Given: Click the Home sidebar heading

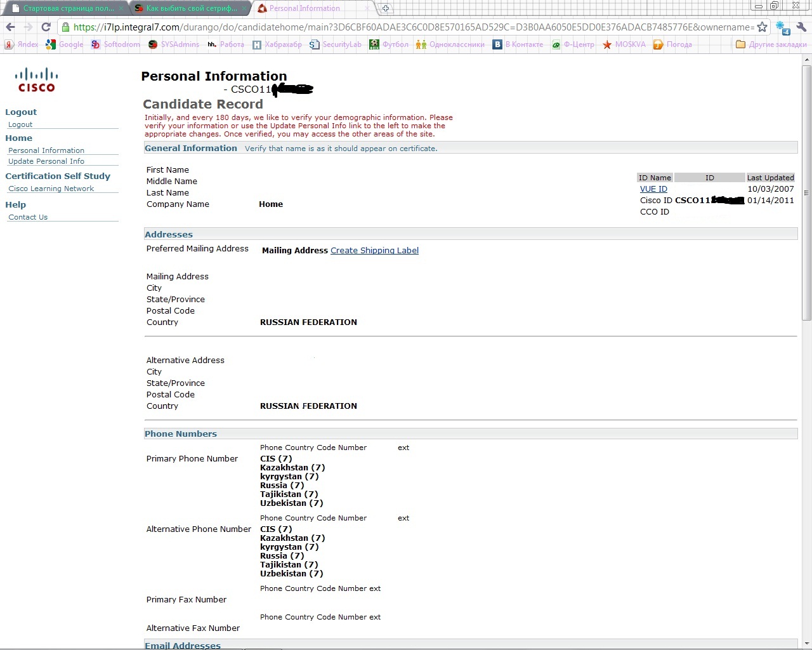Looking at the screenshot, I should coord(18,138).
